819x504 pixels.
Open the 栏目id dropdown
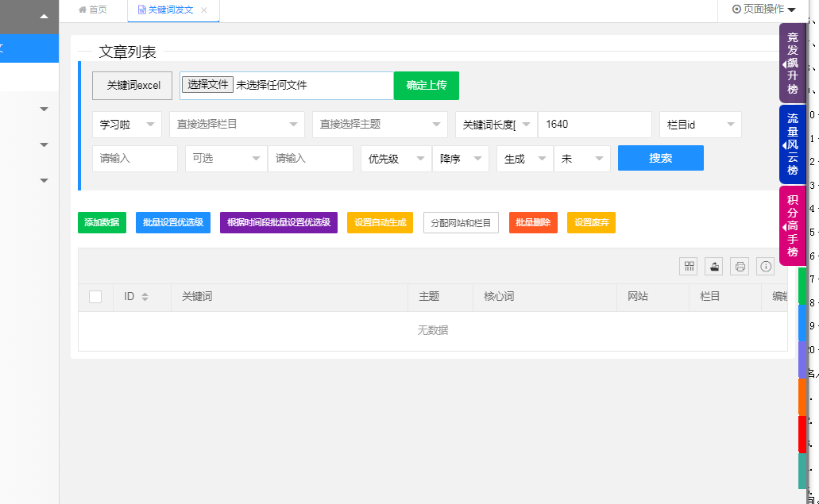[x=701, y=125]
